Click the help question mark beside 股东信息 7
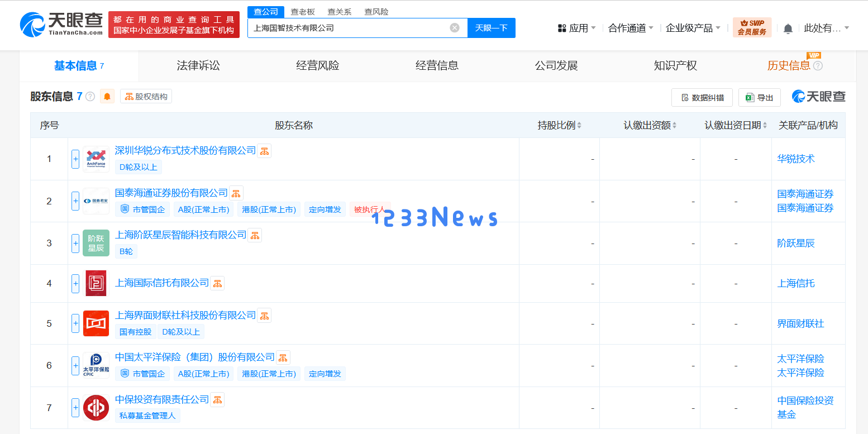The height and width of the screenshot is (434, 868). click(90, 97)
